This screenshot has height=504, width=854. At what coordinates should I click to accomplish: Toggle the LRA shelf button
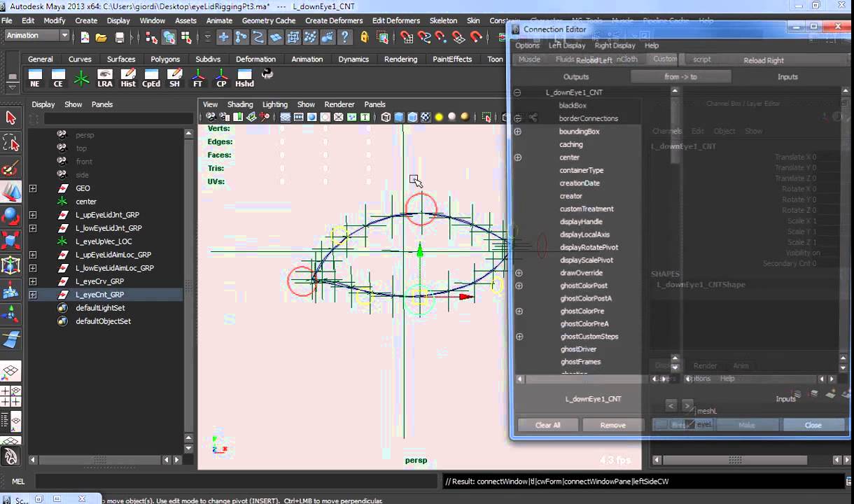105,77
